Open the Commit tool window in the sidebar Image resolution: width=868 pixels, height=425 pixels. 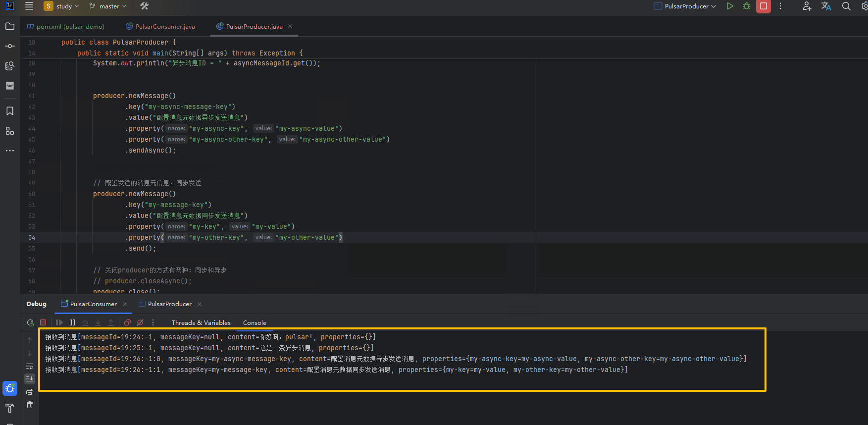point(10,46)
